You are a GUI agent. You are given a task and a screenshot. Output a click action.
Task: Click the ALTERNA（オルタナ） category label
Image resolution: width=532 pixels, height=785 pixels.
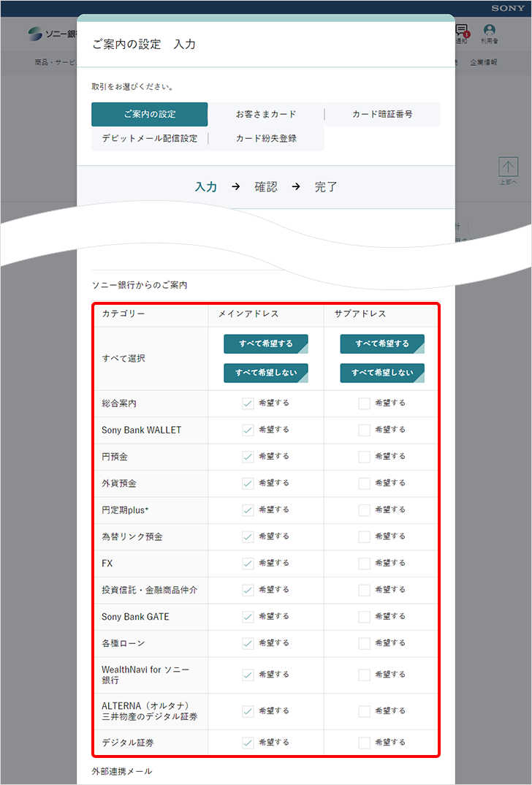[149, 711]
